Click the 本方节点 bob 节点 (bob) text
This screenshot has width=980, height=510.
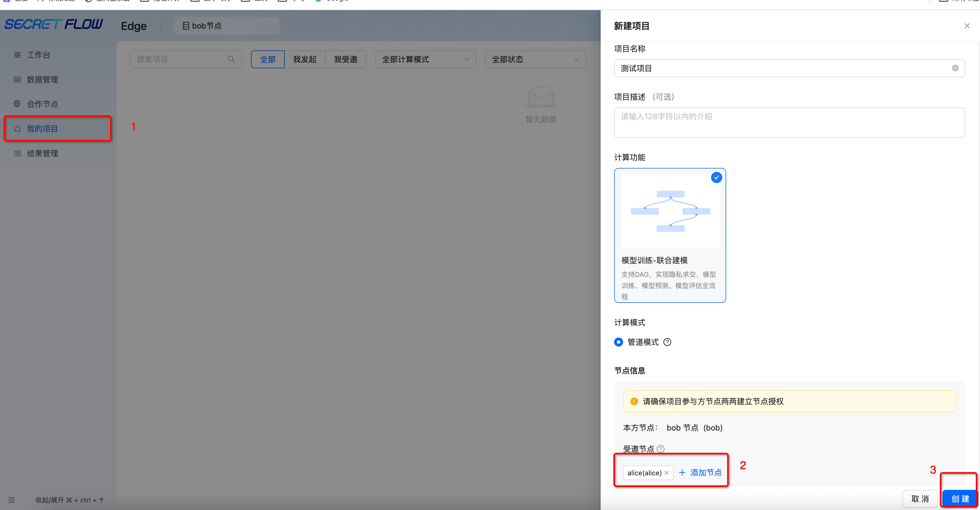(x=673, y=428)
